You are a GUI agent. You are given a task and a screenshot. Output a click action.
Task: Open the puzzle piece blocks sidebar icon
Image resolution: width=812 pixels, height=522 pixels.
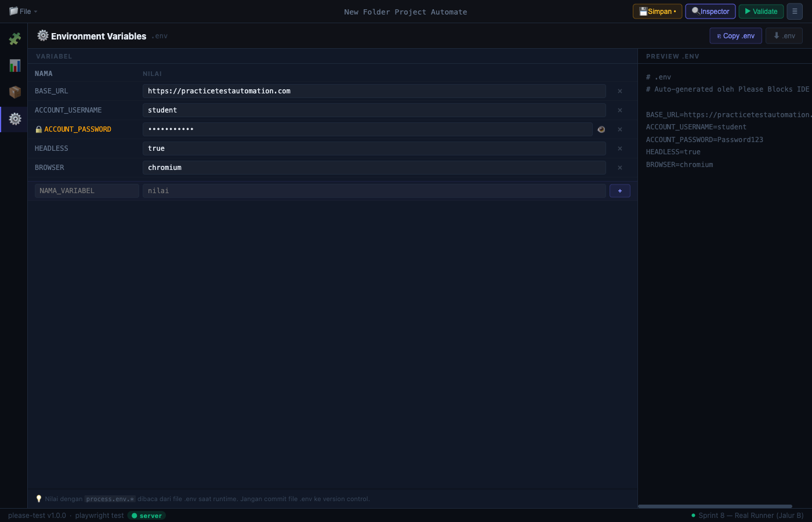pyautogui.click(x=14, y=39)
